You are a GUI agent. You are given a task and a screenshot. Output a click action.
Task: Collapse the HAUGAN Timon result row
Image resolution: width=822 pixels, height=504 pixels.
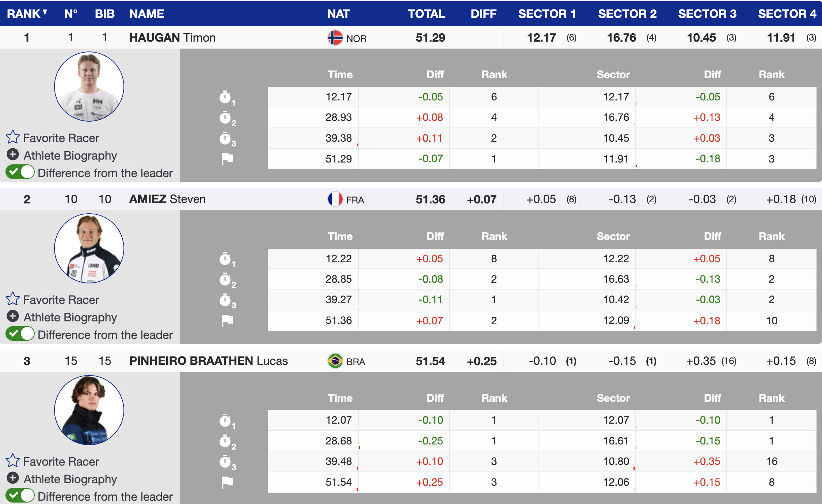click(172, 38)
